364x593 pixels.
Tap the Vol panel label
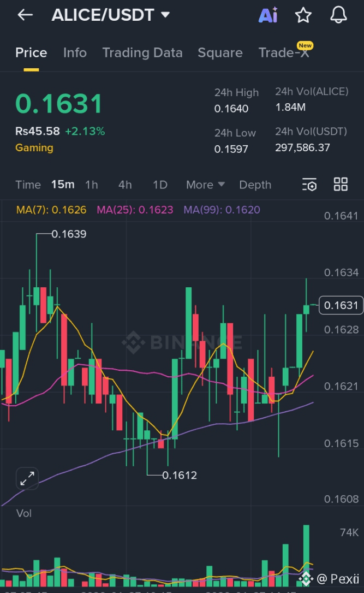coord(24,514)
